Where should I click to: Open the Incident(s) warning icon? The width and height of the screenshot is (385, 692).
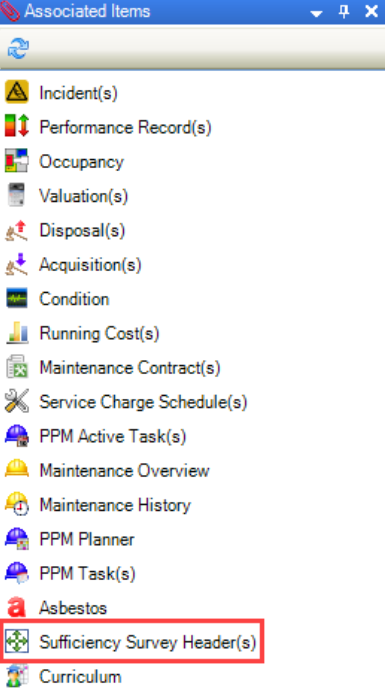(x=17, y=92)
